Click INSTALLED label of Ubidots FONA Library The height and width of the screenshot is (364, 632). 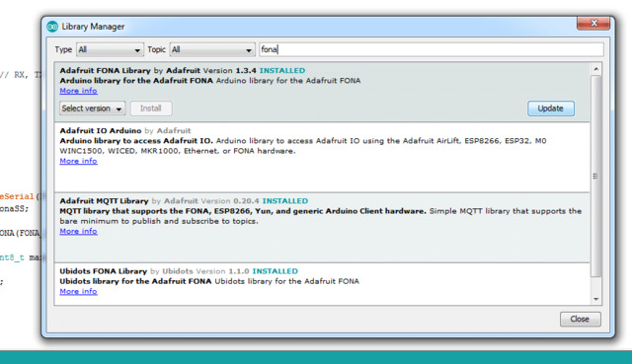(x=275, y=271)
